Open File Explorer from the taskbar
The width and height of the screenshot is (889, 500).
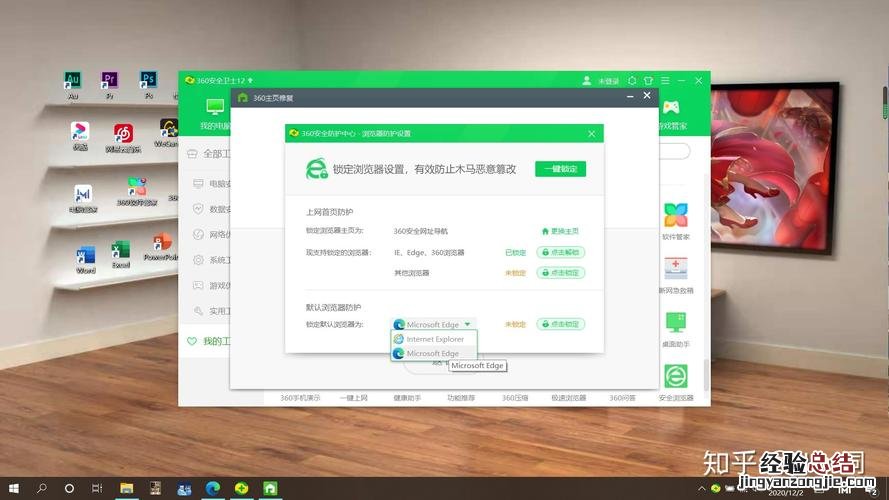point(126,488)
